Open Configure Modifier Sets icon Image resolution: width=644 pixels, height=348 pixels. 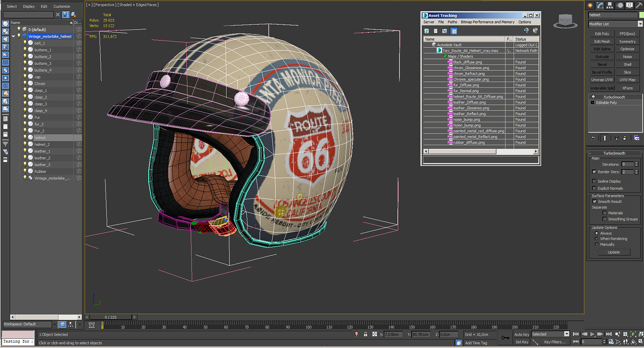point(637,138)
